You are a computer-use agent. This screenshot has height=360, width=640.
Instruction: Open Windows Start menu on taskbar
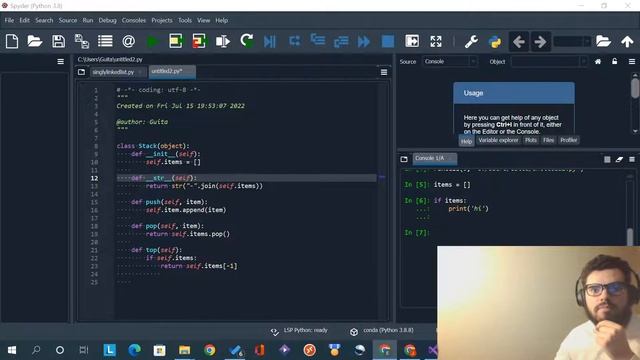(12, 350)
